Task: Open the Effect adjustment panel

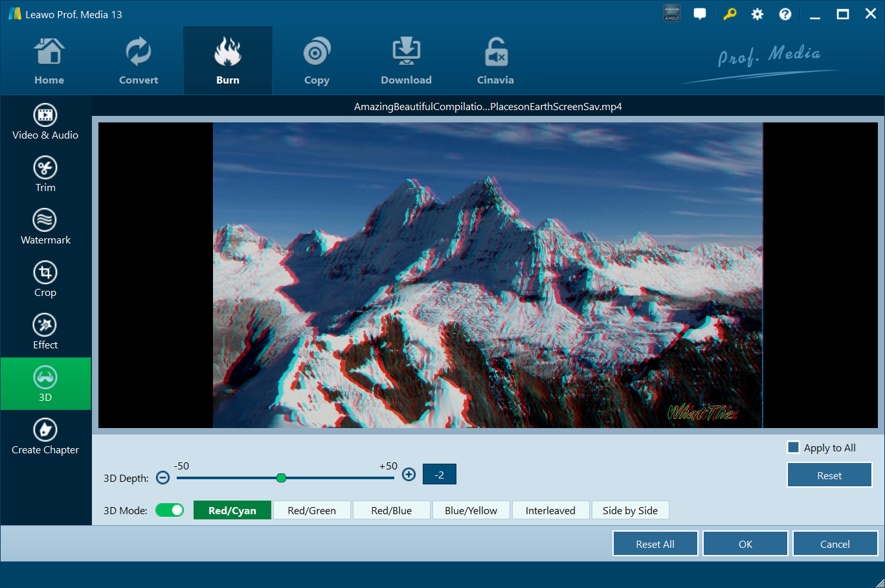Action: 45,332
